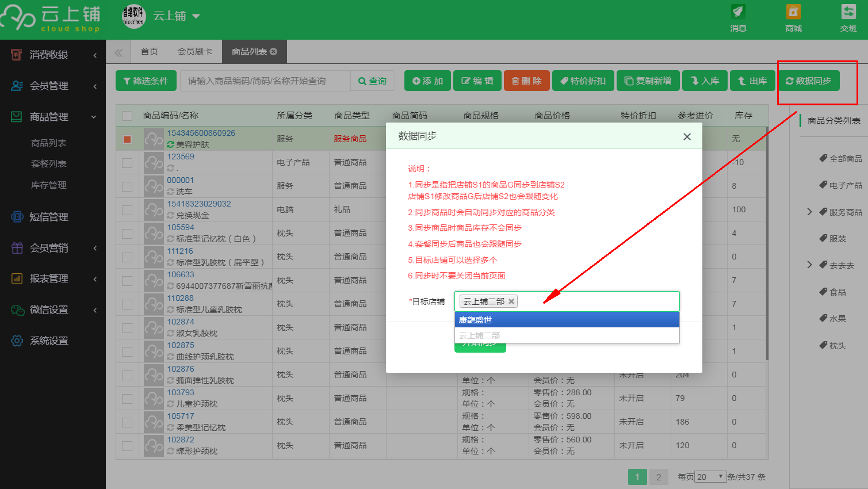Go to page 2 of the product list

point(659,477)
